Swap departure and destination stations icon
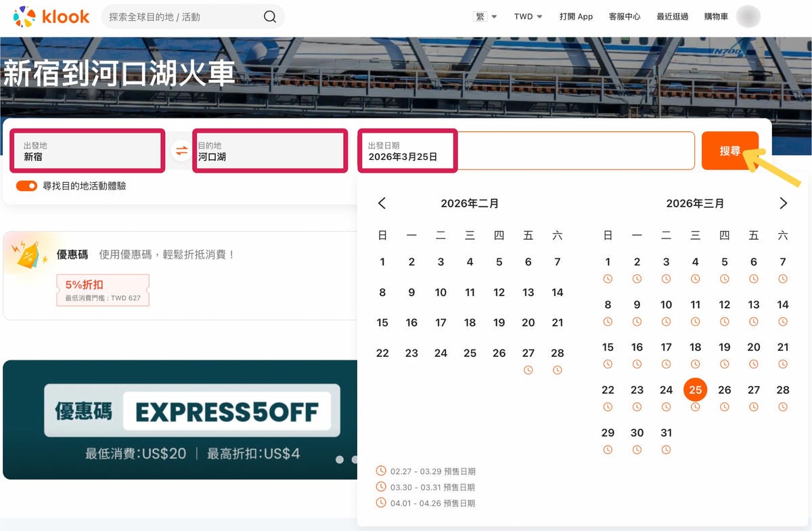 [181, 150]
